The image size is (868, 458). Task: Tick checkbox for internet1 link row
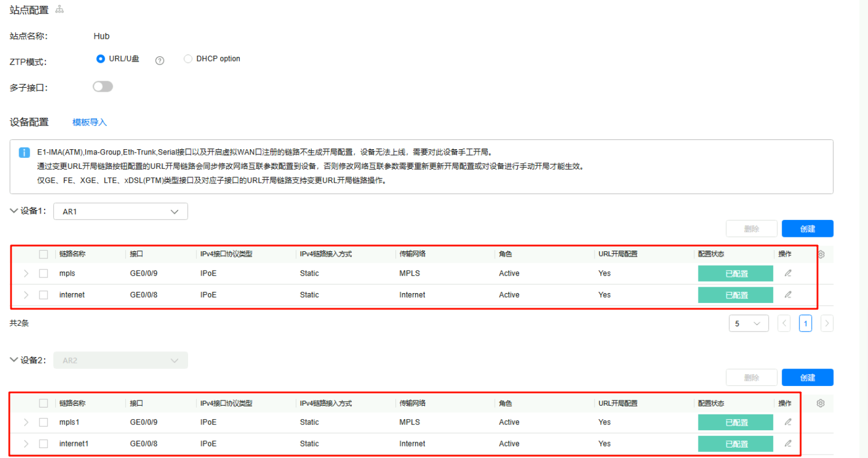(44, 443)
